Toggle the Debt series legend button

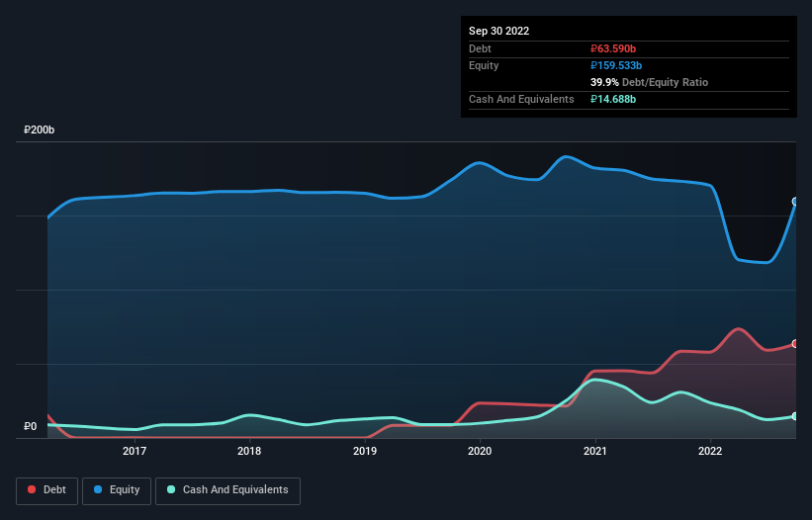click(x=46, y=490)
